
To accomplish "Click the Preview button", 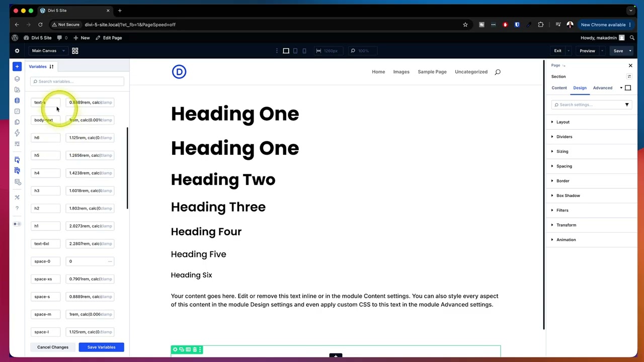I will [587, 51].
